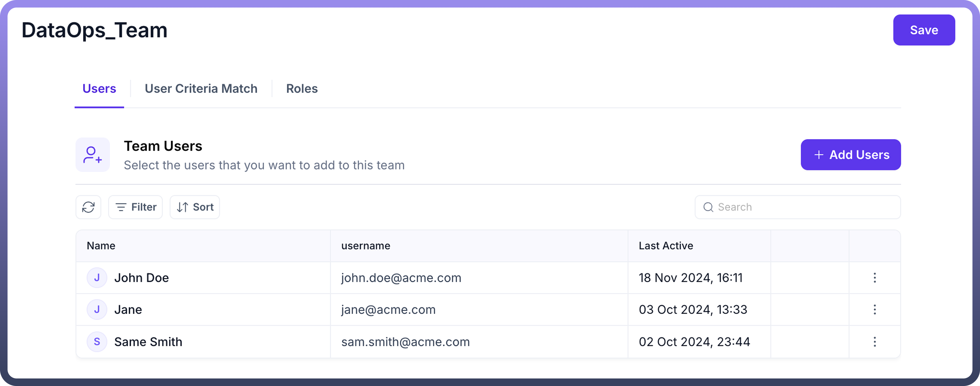Open the Filter options
The height and width of the screenshot is (386, 980).
pyautogui.click(x=136, y=207)
